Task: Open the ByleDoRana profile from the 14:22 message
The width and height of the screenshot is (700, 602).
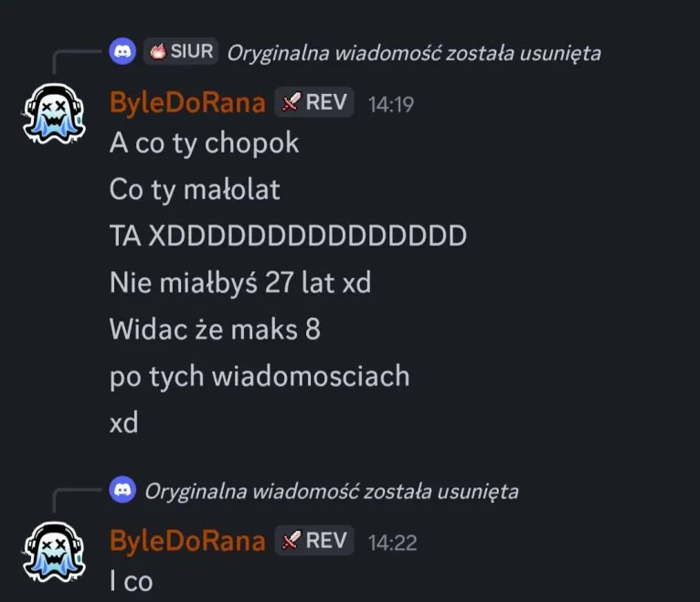Action: coord(187,541)
